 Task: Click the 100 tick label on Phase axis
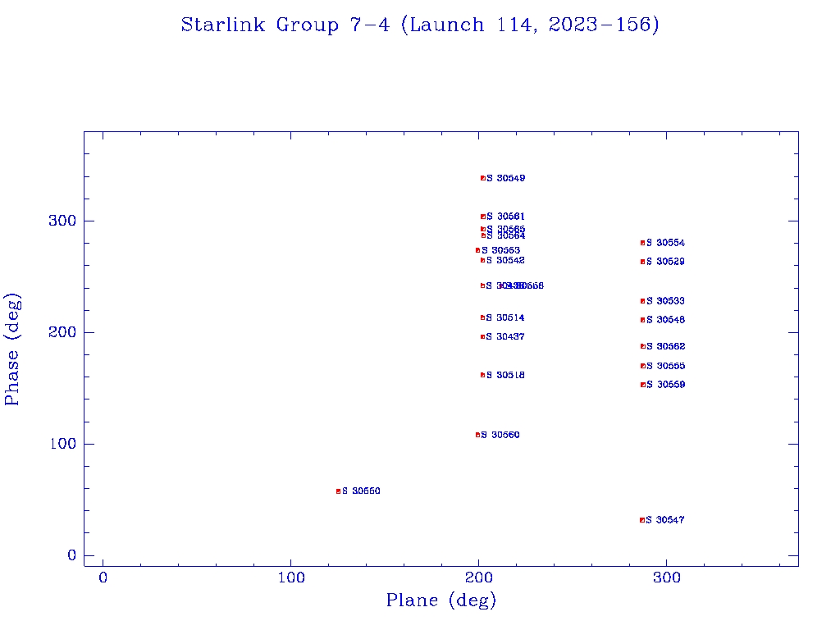point(63,444)
